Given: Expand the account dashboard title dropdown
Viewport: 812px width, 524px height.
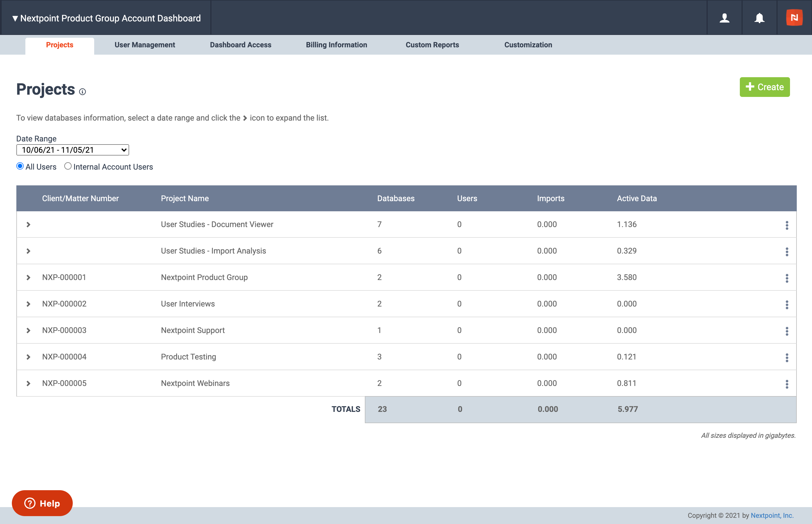Looking at the screenshot, I should 106,18.
